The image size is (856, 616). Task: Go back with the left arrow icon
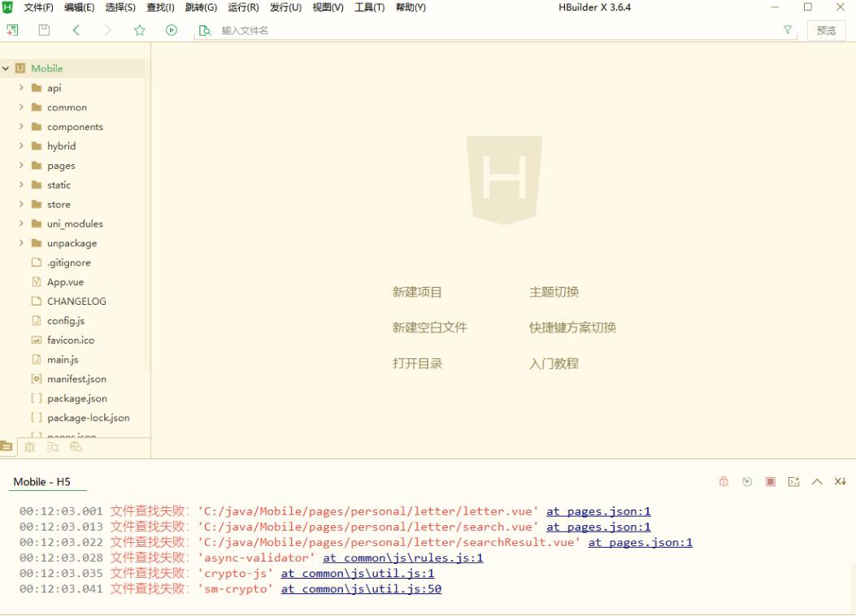click(x=76, y=30)
